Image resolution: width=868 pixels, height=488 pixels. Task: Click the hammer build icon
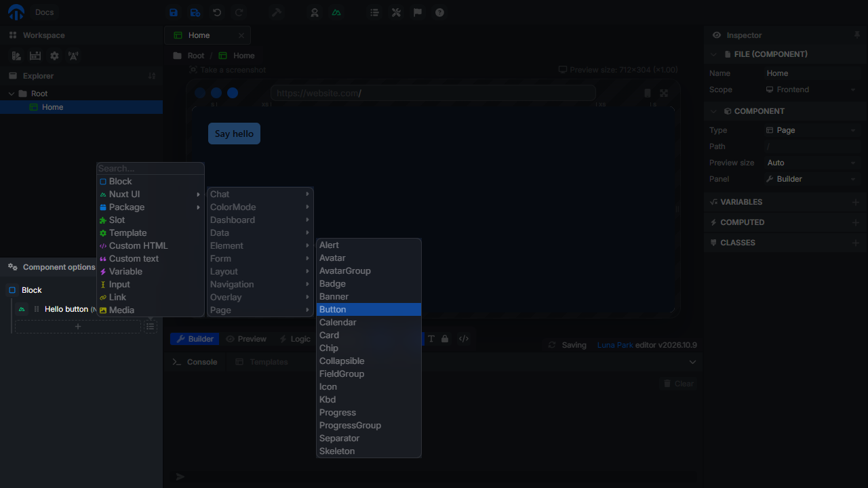(x=277, y=12)
